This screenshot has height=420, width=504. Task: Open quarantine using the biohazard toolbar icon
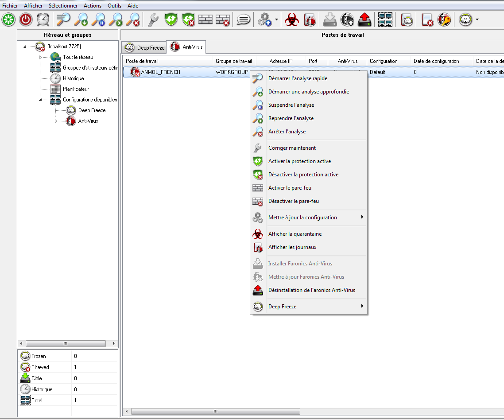click(x=291, y=19)
